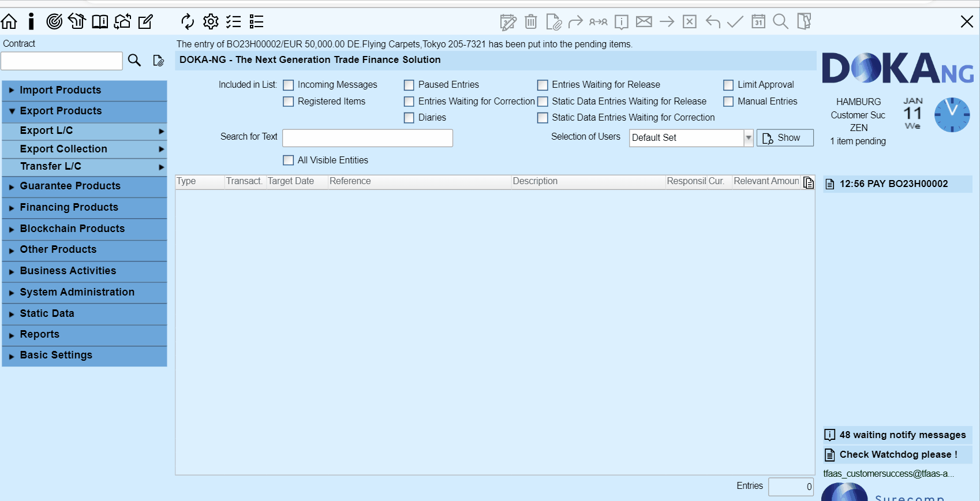Click the bulleted list toolbar icon
Image resolution: width=980 pixels, height=501 pixels.
(x=256, y=21)
